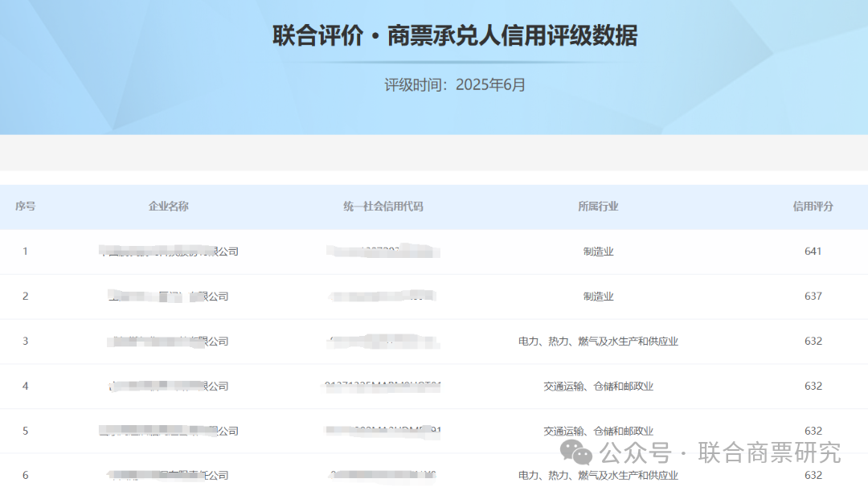Viewport: 868px width, 487px height.
Task: Click the WeChat logo in the watermark
Action: pyautogui.click(x=576, y=452)
